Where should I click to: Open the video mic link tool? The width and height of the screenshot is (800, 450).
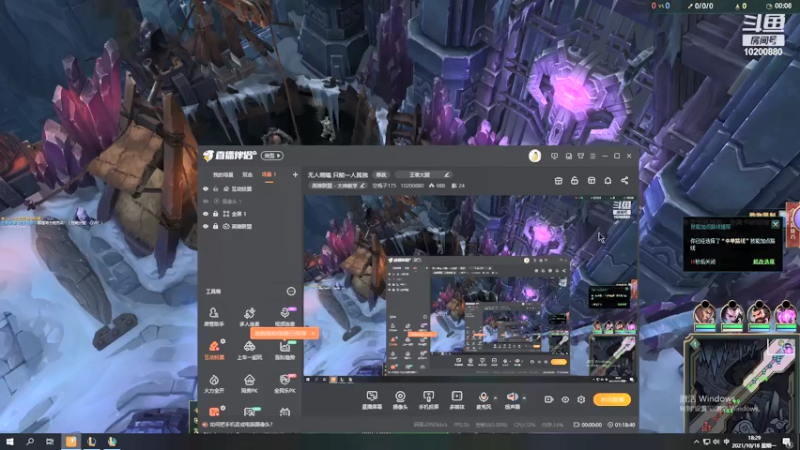[x=285, y=316]
